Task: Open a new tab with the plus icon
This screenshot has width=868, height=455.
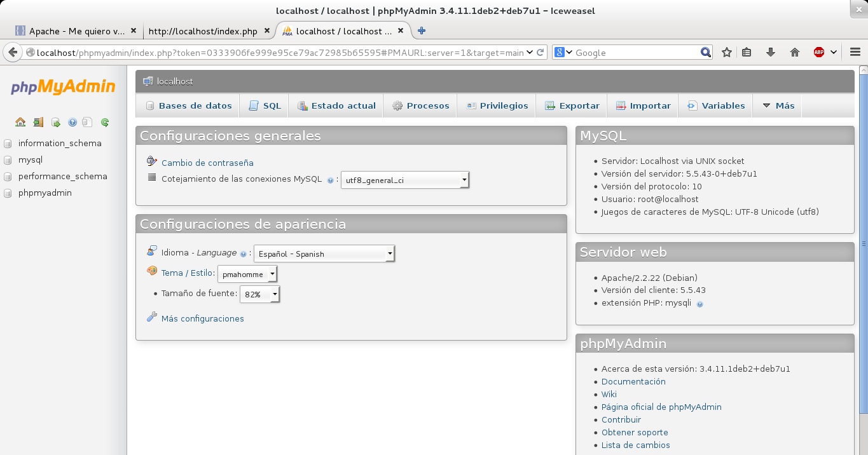Action: pos(421,31)
